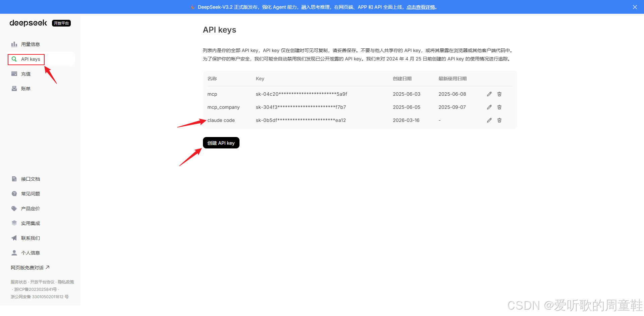Viewport: 644px width, 316px height.
Task: Edit the mcp_company key name
Action: [x=489, y=107]
